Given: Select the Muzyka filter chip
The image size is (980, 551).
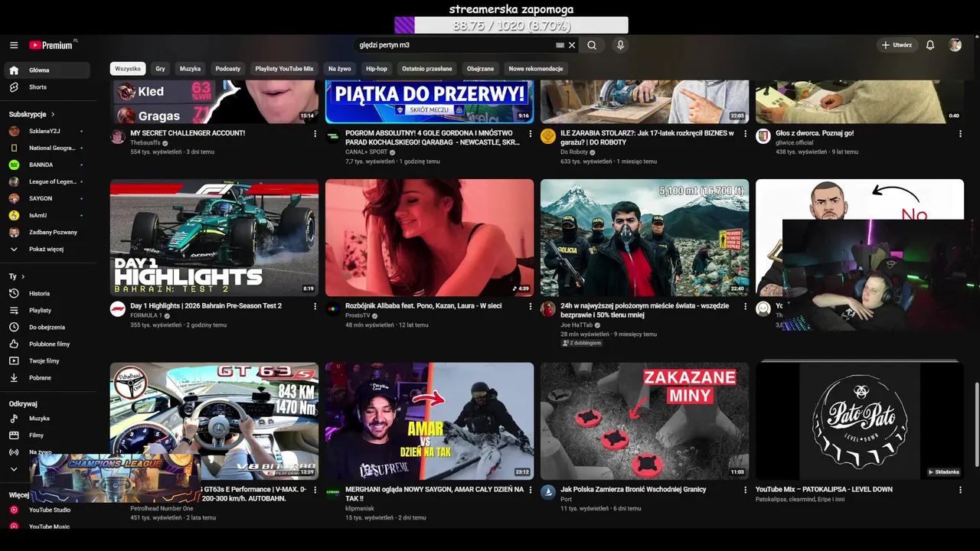Looking at the screenshot, I should click(190, 69).
